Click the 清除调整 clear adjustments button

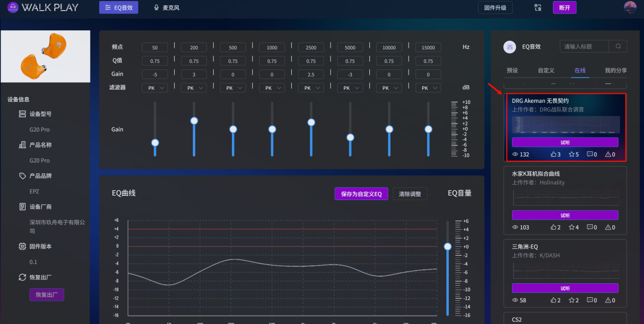[x=410, y=194]
